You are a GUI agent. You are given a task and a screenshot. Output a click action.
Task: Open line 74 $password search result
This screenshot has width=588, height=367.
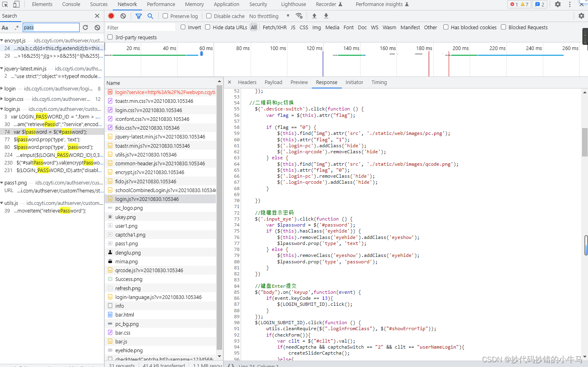tap(52, 132)
